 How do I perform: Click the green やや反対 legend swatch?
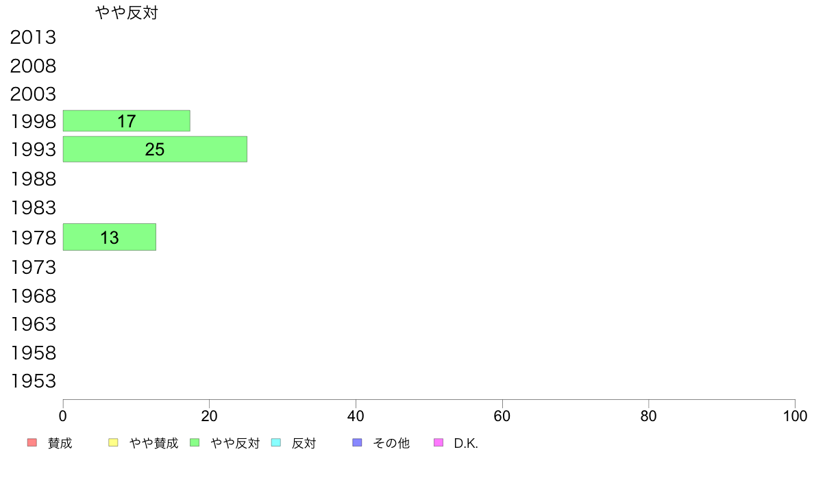(195, 443)
